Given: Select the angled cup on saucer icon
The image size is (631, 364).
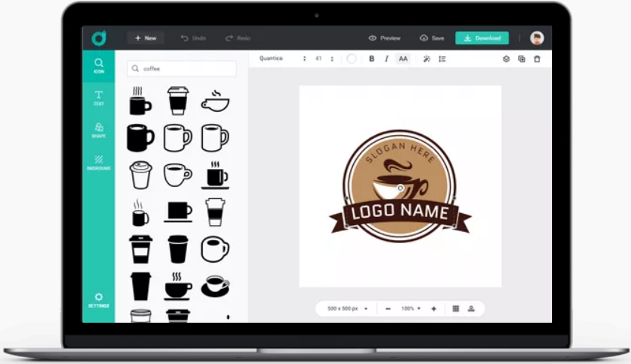Looking at the screenshot, I should (216, 287).
